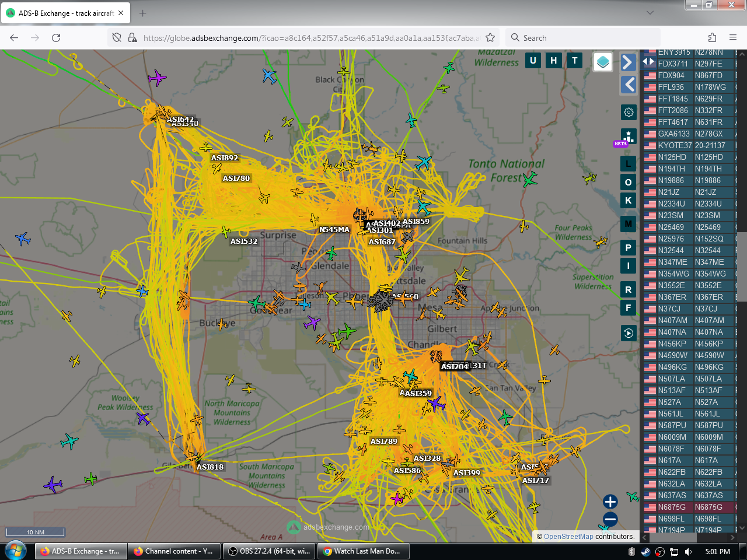Image resolution: width=747 pixels, height=560 pixels.
Task: Click the adsbexchange URL address bar
Action: [x=311, y=38]
